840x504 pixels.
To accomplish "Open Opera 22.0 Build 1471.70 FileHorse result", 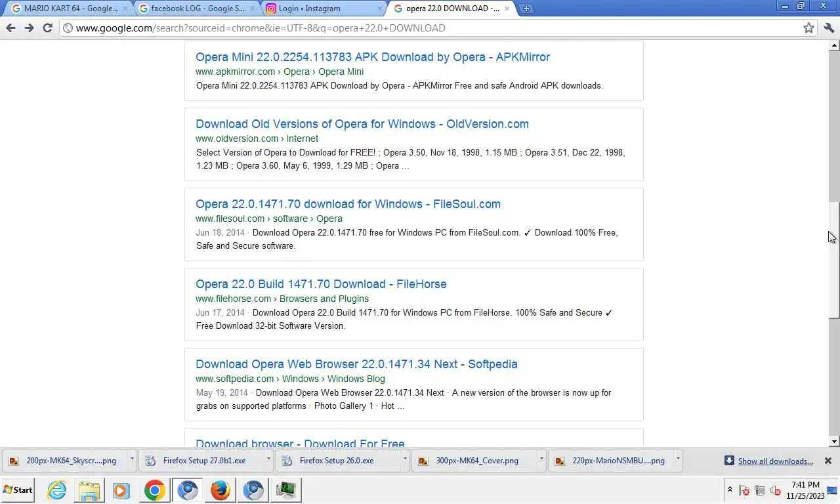I will [321, 284].
